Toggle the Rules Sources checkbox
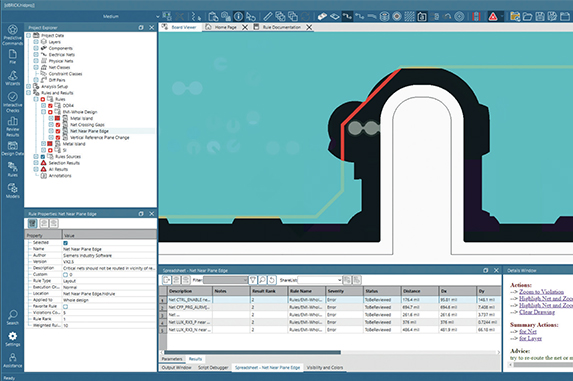The width and height of the screenshot is (573, 381). tap(43, 157)
